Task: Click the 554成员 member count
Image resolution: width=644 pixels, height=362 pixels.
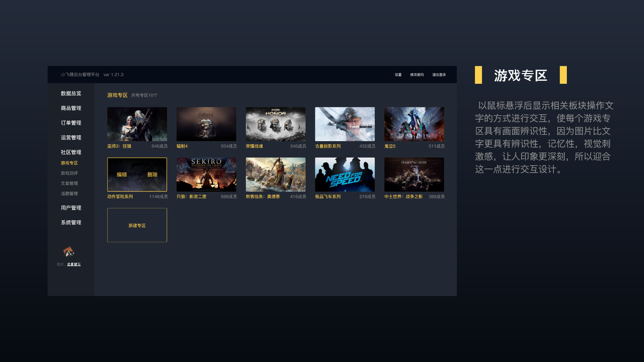Action: pyautogui.click(x=229, y=146)
